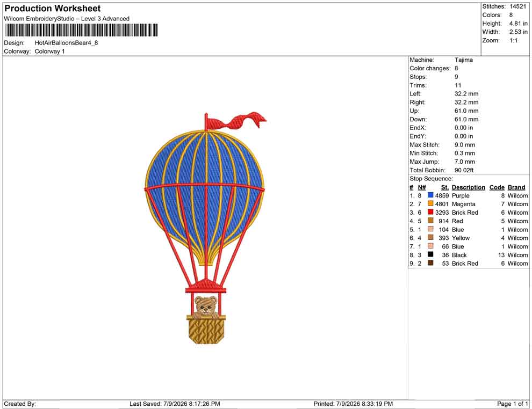This screenshot has width=532, height=409.
Task: Click the 'Code' column header
Action: [497, 187]
